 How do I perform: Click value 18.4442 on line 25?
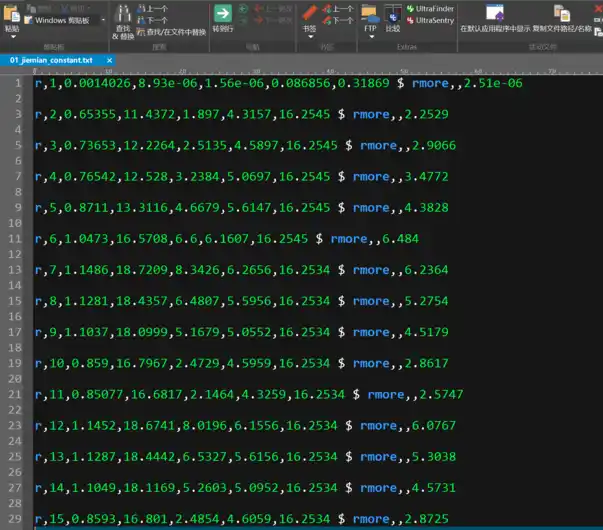pos(149,457)
